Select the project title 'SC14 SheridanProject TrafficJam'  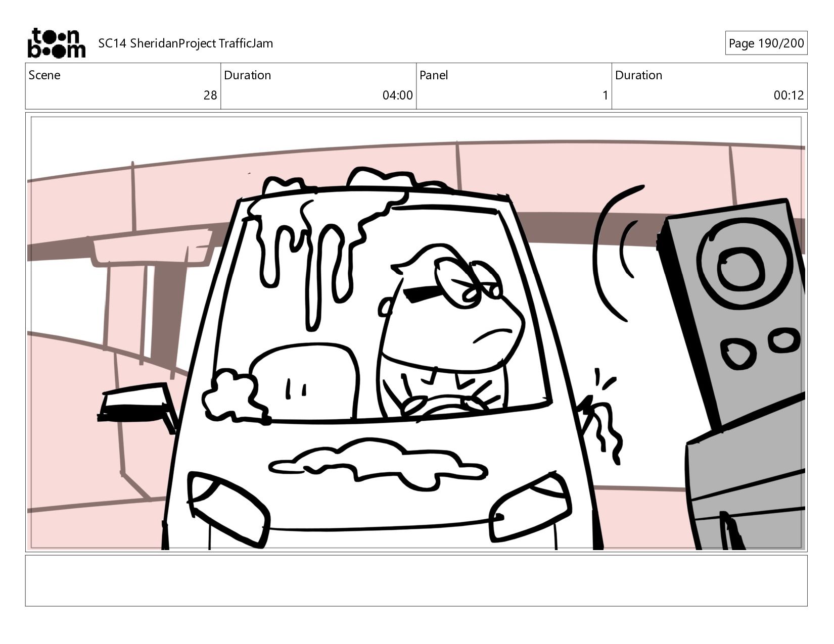(186, 43)
